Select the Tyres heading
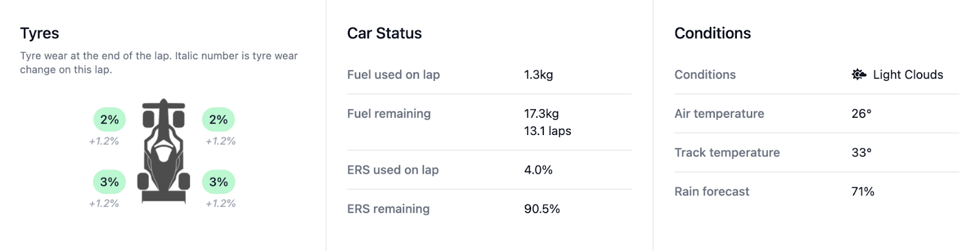 click(40, 33)
